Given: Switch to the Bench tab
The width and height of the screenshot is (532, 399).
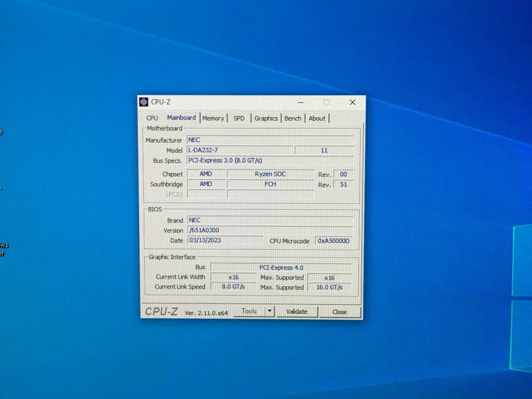Looking at the screenshot, I should pos(293,118).
